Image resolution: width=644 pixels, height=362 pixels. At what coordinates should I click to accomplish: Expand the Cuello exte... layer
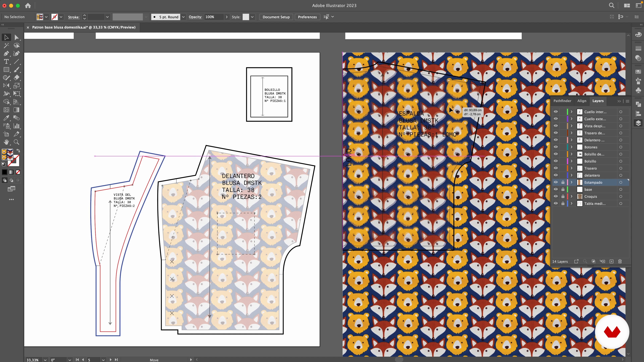(x=572, y=119)
